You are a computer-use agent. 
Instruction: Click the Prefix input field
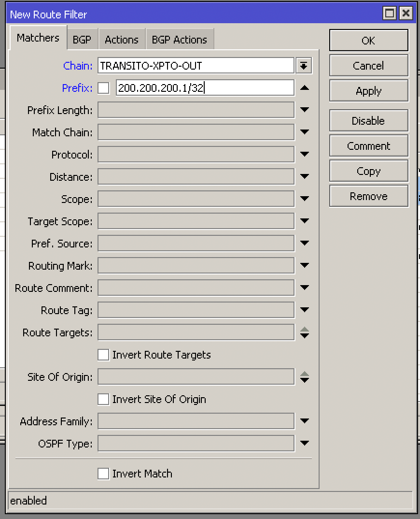205,88
